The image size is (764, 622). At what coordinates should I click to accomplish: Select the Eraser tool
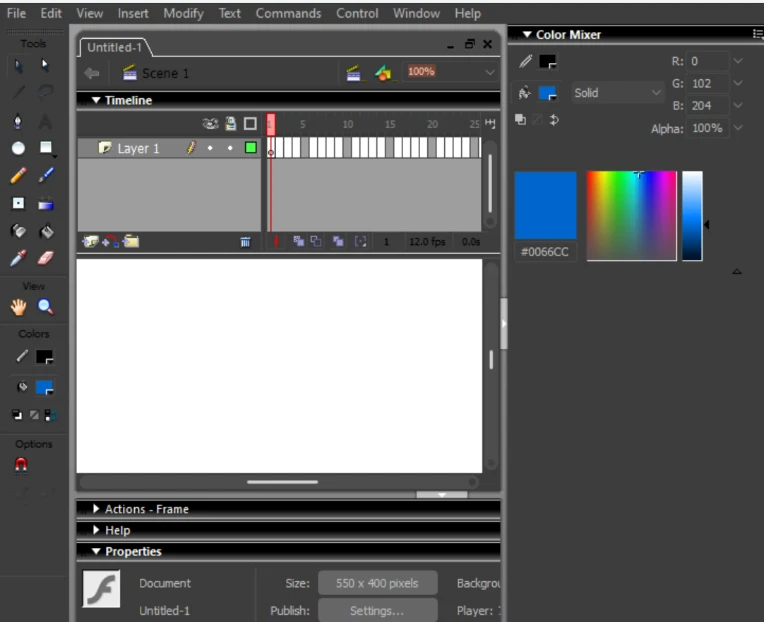coord(45,258)
